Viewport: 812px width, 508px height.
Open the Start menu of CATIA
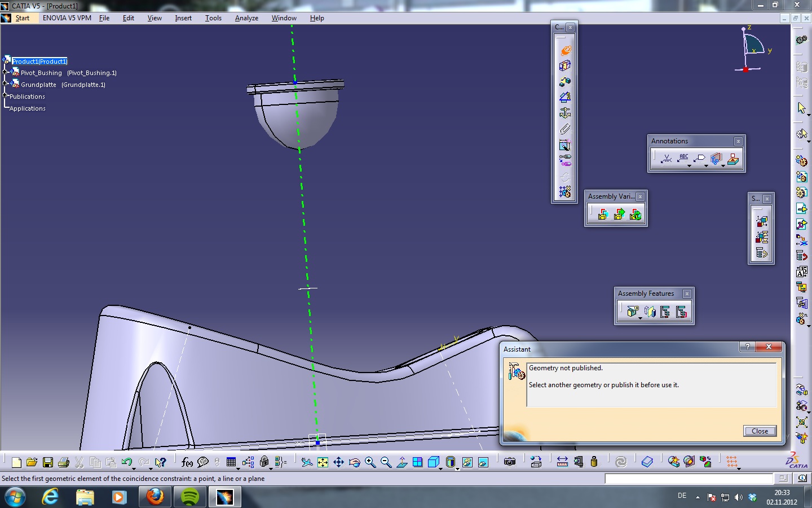[23, 18]
